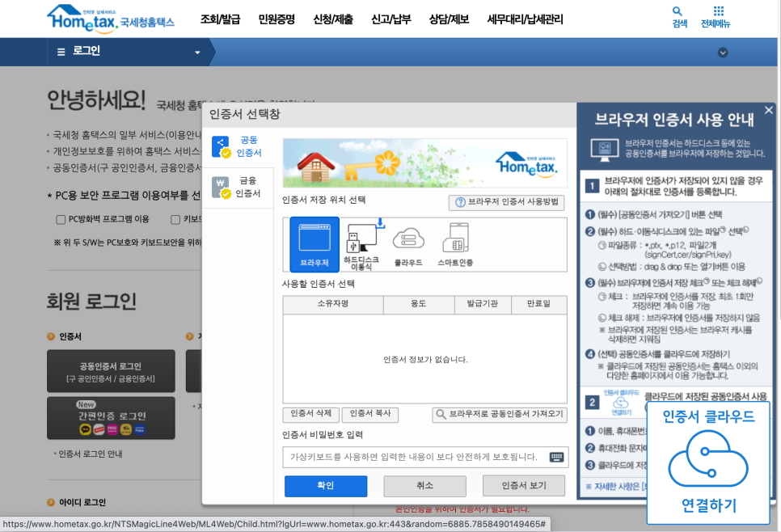Click the Hometax banner image in dialog
The image size is (781, 532).
[425, 163]
